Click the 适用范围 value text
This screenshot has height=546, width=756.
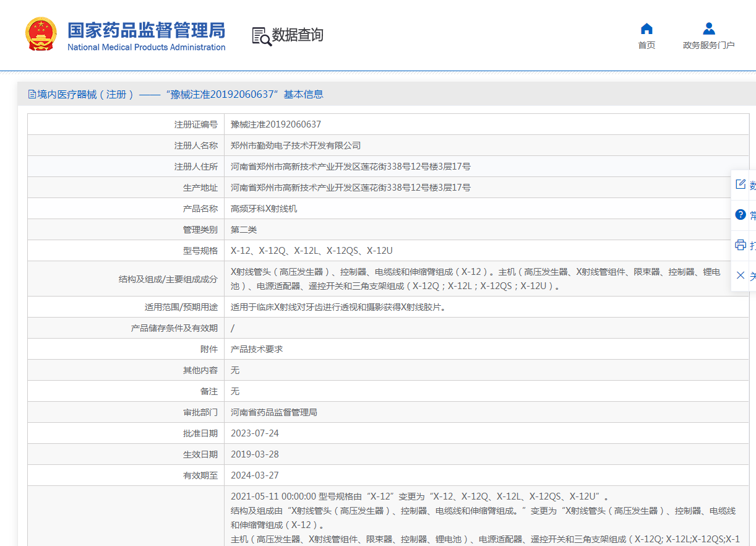338,307
